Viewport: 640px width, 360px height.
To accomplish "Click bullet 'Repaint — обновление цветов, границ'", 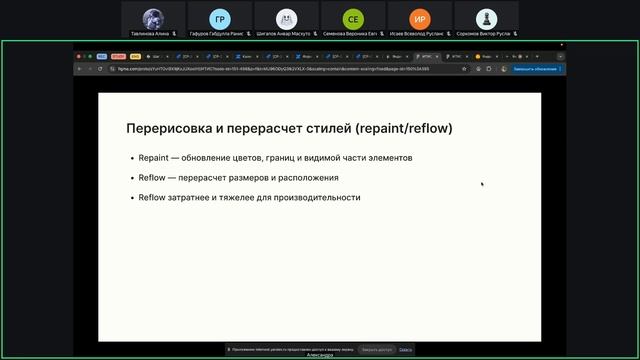I will coord(275,158).
